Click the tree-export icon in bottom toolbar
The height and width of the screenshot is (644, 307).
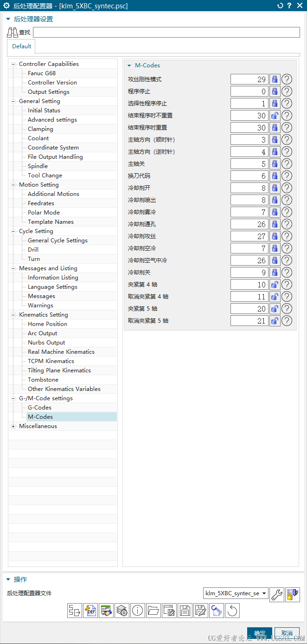pyautogui.click(x=75, y=611)
